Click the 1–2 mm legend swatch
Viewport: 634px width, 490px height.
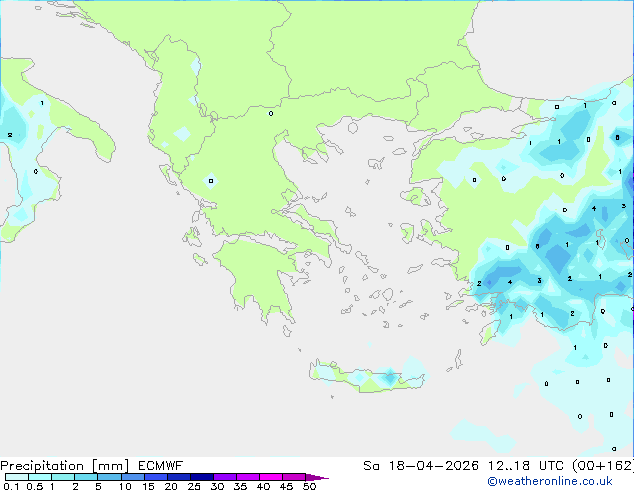pyautogui.click(x=63, y=477)
